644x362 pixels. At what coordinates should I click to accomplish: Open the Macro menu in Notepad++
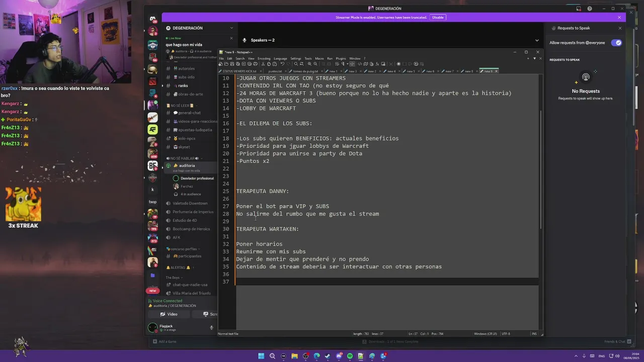point(319,58)
